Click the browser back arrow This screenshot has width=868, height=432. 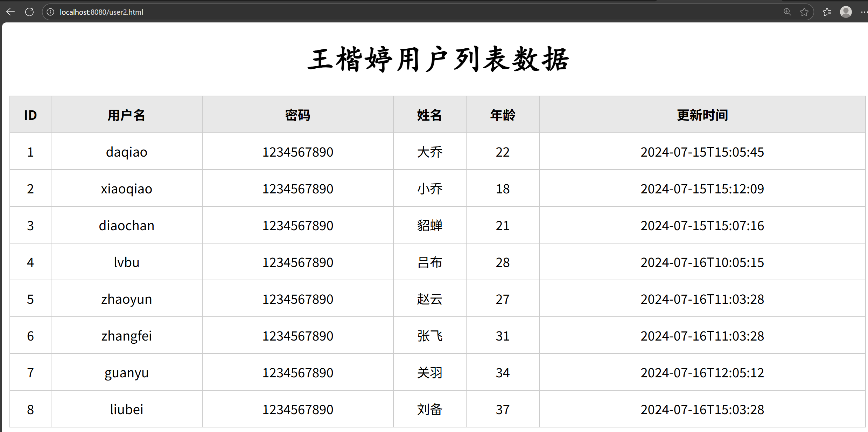pos(10,12)
